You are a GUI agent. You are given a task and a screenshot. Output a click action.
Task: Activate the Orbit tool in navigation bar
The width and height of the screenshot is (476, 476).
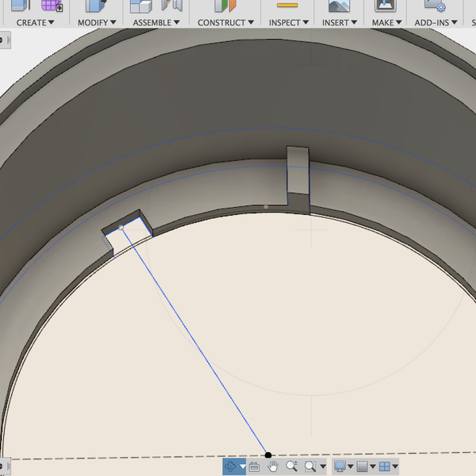pyautogui.click(x=231, y=466)
